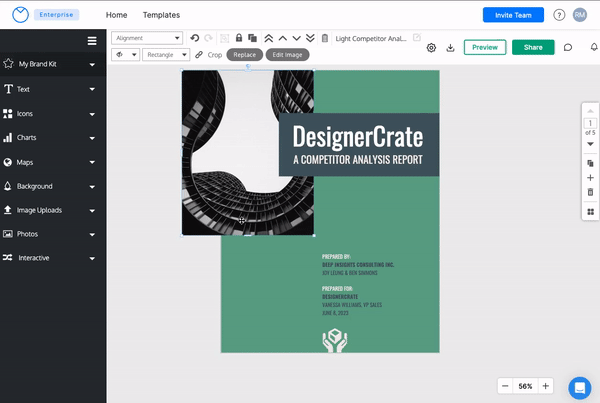Open the help question mark
The width and height of the screenshot is (600, 403).
tap(559, 15)
